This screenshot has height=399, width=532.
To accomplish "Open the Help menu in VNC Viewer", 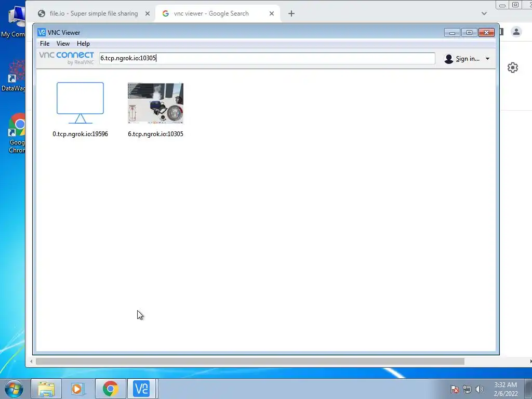I will (x=83, y=44).
